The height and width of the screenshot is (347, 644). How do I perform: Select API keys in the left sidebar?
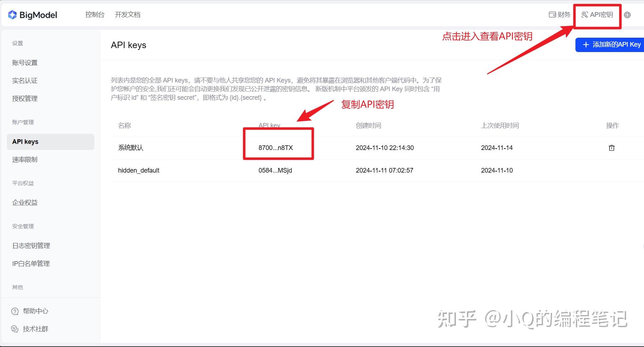(x=25, y=141)
